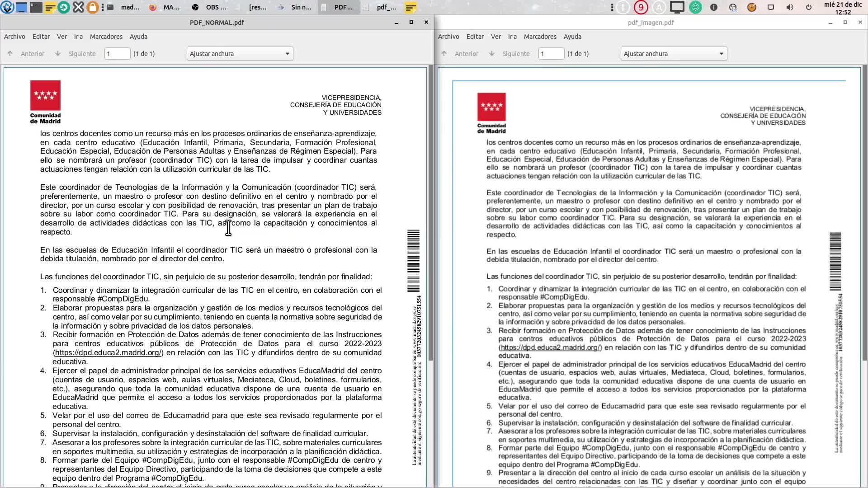The image size is (868, 488).
Task: Click the Anterior up arrow in pdf_imagen.pdf
Action: [x=444, y=54]
